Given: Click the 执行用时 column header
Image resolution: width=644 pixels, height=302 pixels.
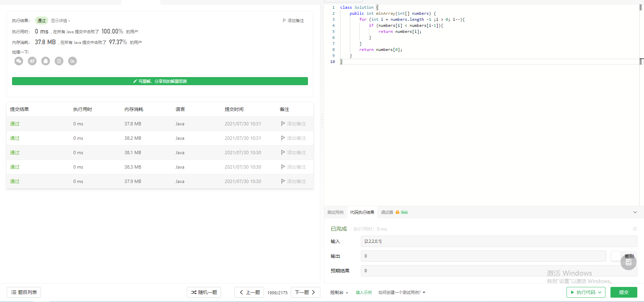Looking at the screenshot, I should (83, 109).
